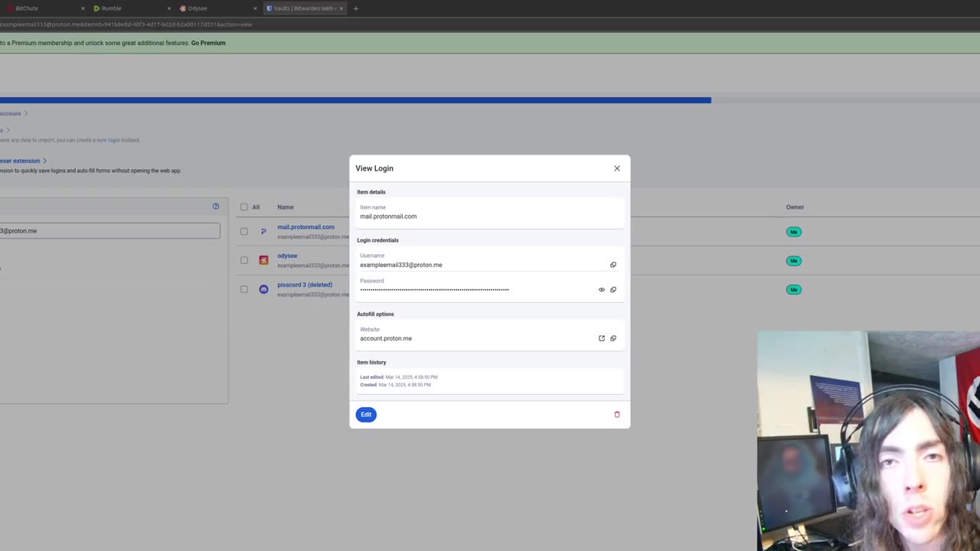The image size is (980, 551).
Task: Copy the password to clipboard
Action: pyautogui.click(x=612, y=290)
